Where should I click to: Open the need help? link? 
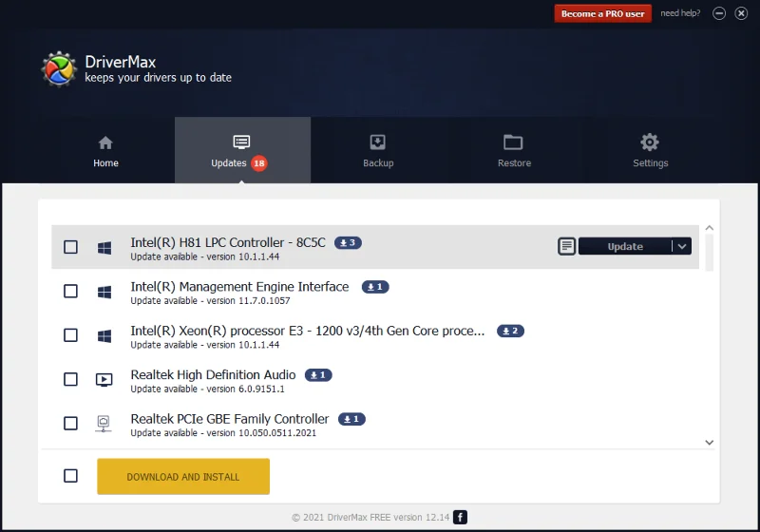coord(680,13)
